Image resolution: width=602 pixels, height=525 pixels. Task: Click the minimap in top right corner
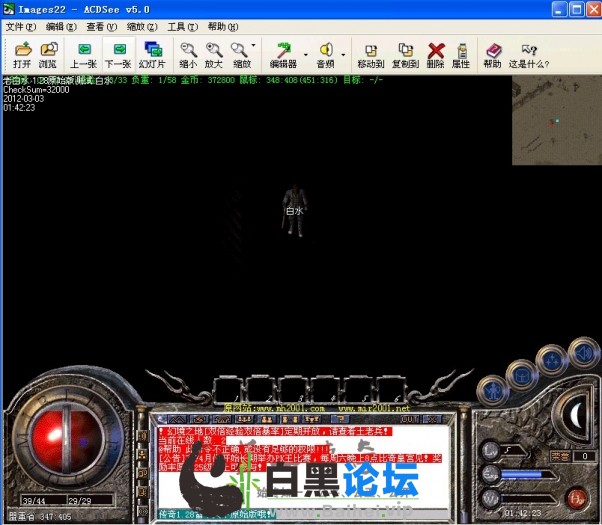[557, 120]
